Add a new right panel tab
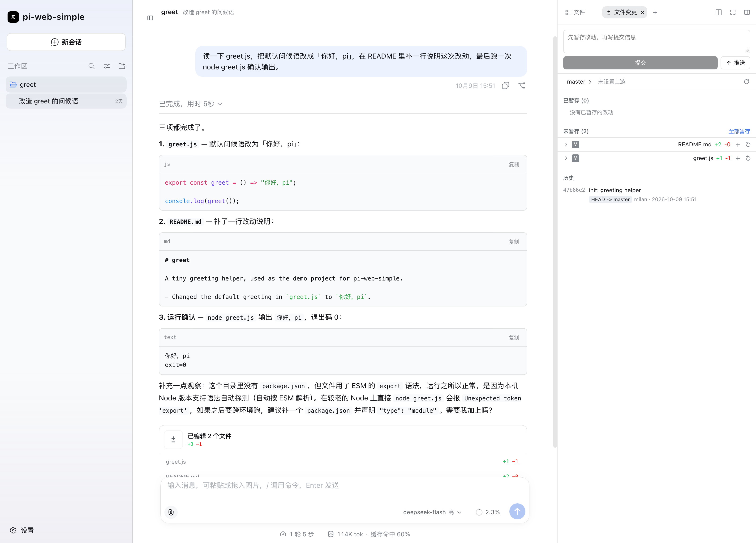 pos(655,12)
